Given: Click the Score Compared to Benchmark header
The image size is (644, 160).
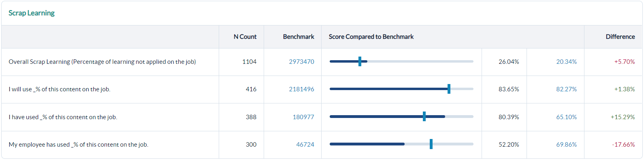Looking at the screenshot, I should [x=371, y=37].
